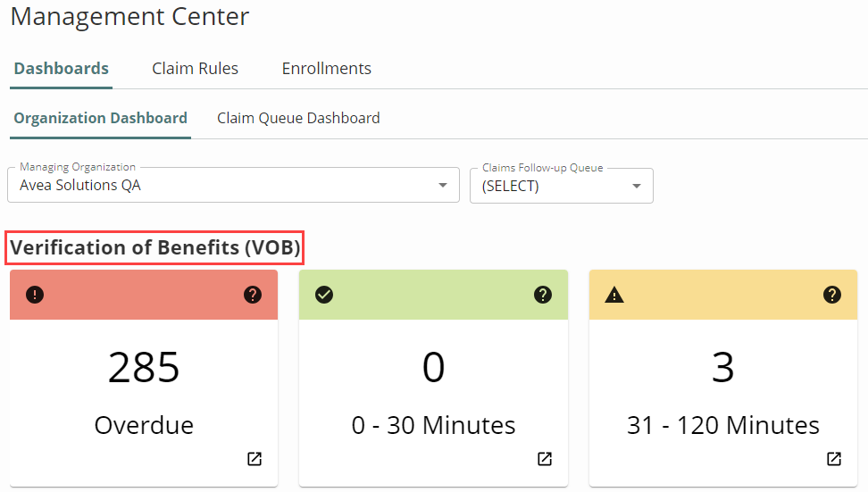This screenshot has width=868, height=492.
Task: Switch to Claim Queue Dashboard sub-tab
Action: click(x=298, y=118)
